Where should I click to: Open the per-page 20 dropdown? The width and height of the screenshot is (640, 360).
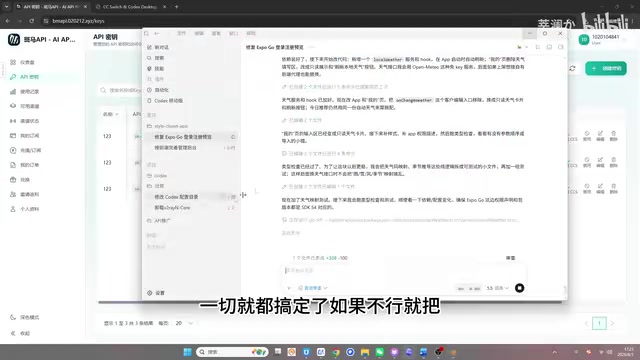(x=184, y=323)
